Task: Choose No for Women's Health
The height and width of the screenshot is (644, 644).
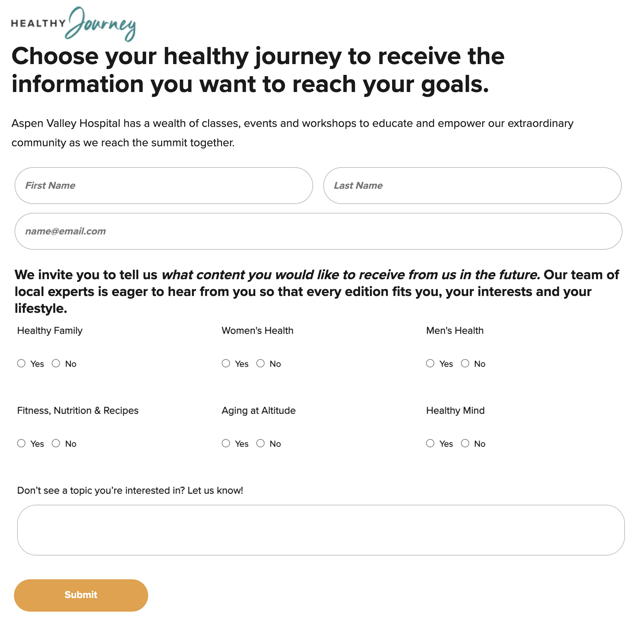Action: tap(261, 363)
